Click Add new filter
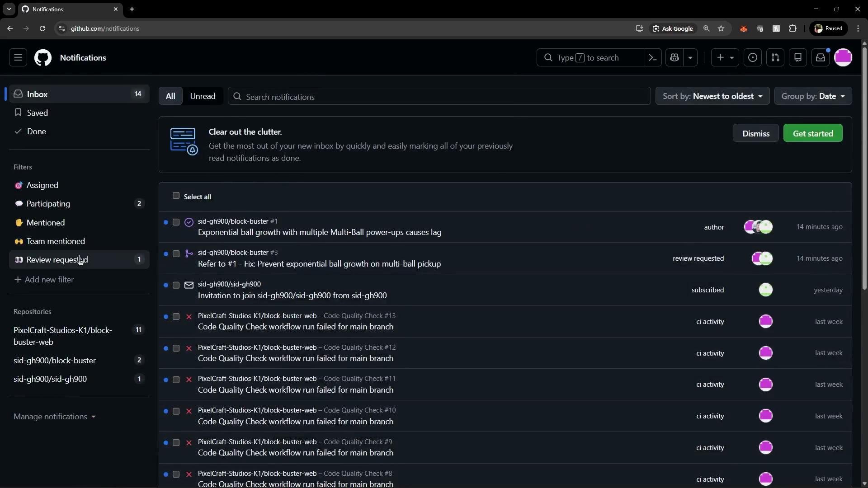The width and height of the screenshot is (868, 488). coord(44,280)
